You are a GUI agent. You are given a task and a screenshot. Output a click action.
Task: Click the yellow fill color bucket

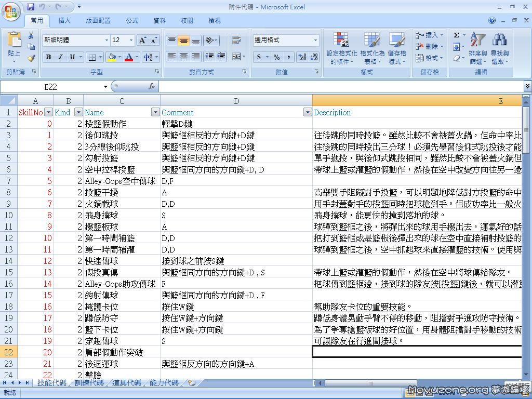(x=112, y=57)
